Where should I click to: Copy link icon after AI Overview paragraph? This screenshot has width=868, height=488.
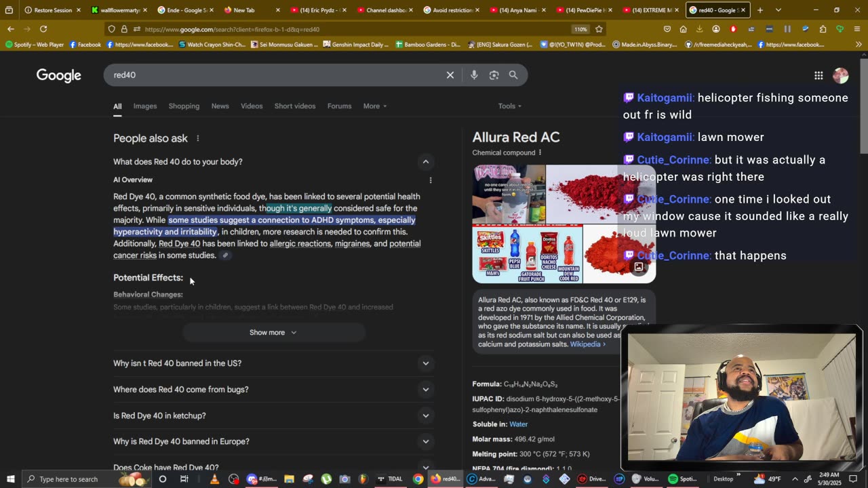coord(225,256)
